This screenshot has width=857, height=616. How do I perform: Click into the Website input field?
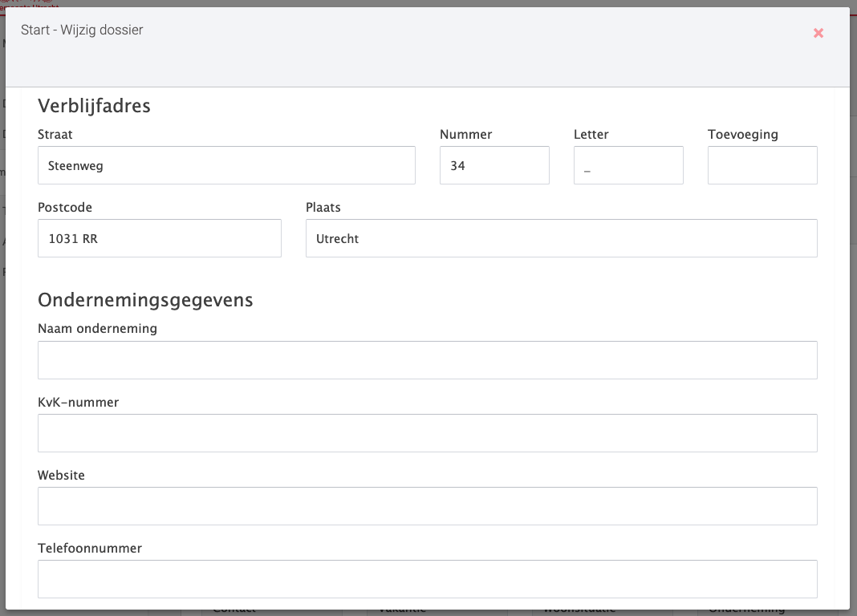(x=427, y=506)
